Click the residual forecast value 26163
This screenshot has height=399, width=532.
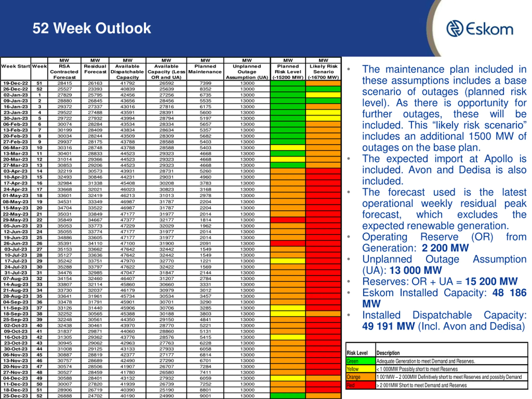(x=95, y=83)
